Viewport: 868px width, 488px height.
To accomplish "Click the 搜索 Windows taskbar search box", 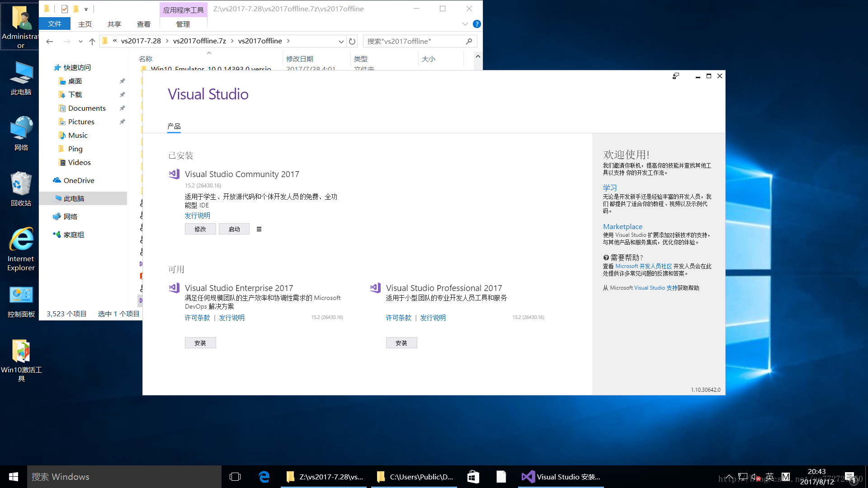I will [x=124, y=477].
